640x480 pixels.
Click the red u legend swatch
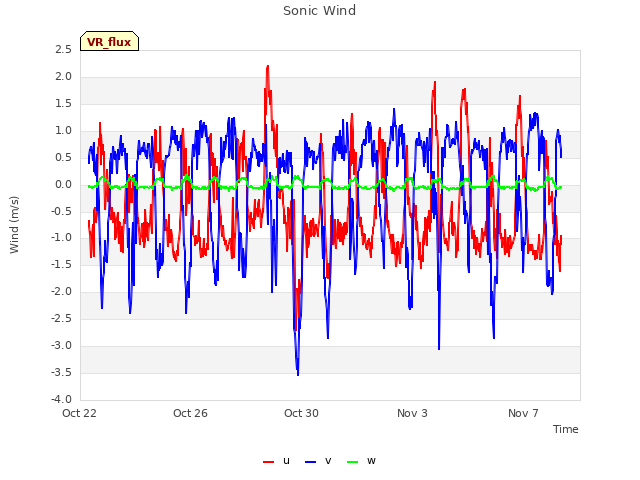tap(269, 462)
